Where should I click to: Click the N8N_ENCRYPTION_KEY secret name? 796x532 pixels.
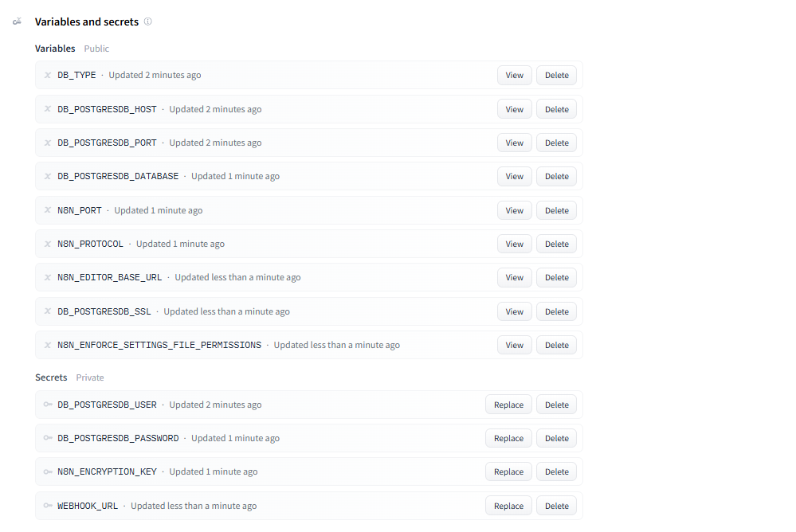click(x=107, y=471)
